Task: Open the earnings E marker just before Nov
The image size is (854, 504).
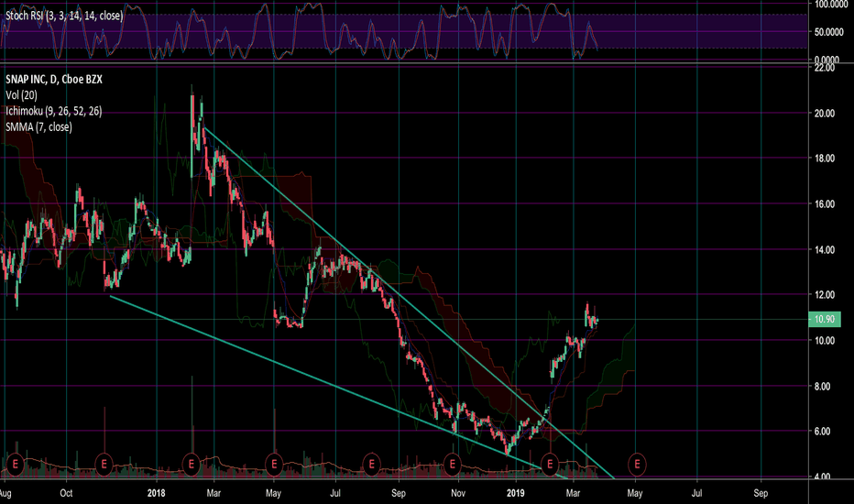Action: (452, 465)
